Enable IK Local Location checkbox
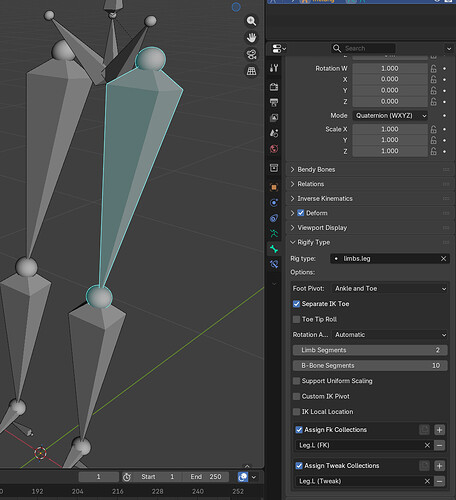The height and width of the screenshot is (500, 456). tap(296, 412)
